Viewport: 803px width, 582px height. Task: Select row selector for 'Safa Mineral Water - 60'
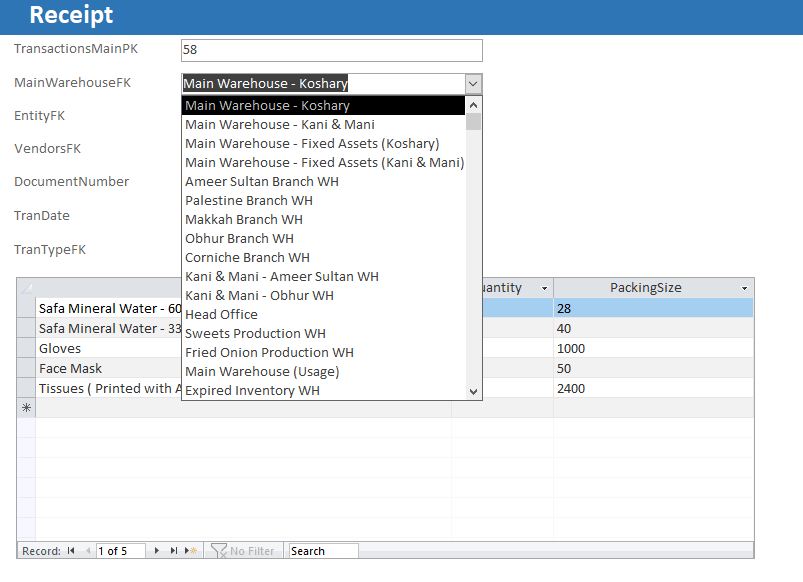point(26,308)
